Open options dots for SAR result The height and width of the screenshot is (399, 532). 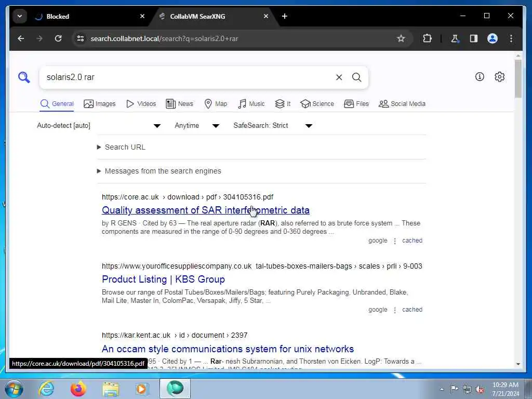(395, 241)
